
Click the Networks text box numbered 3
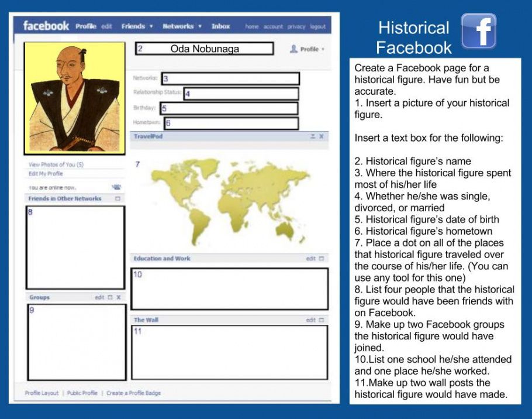[x=230, y=78]
